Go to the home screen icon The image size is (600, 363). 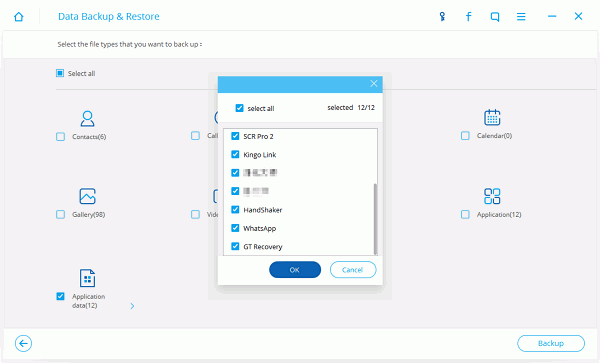[18, 17]
